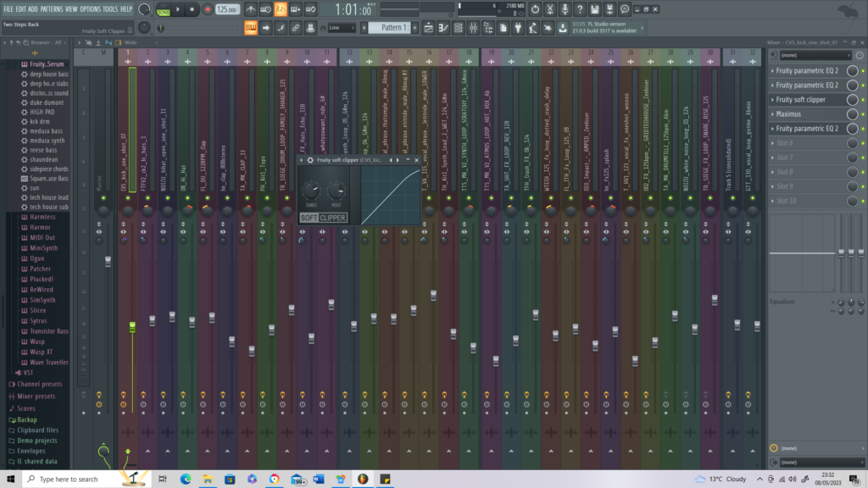The image size is (868, 488).
Task: Open Google Chrome from the taskbar
Action: 275,480
